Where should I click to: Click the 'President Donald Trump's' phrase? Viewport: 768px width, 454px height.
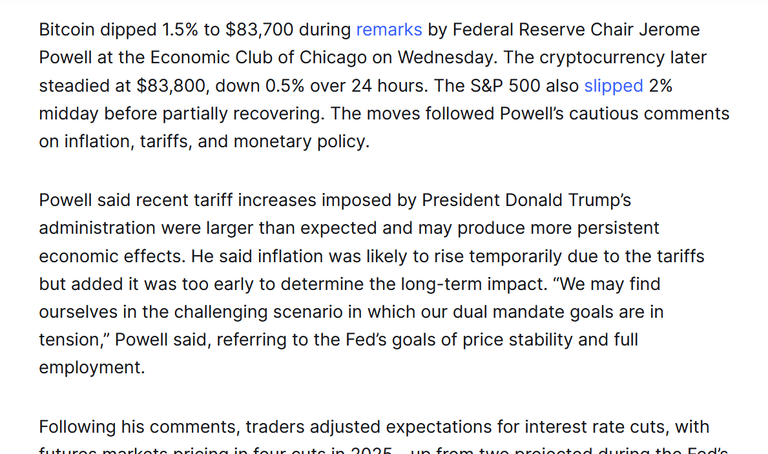click(x=527, y=200)
